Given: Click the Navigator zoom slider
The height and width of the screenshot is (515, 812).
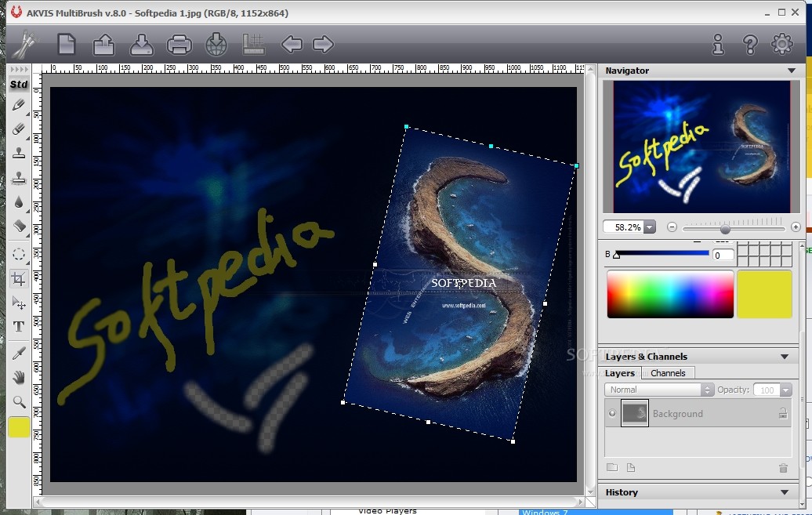Looking at the screenshot, I should pyautogui.click(x=734, y=228).
